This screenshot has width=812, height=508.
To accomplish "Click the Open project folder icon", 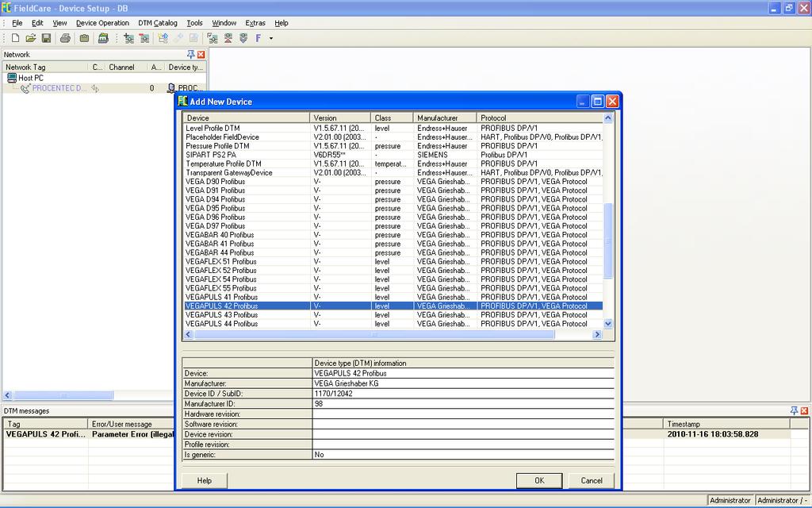I will pos(31,38).
